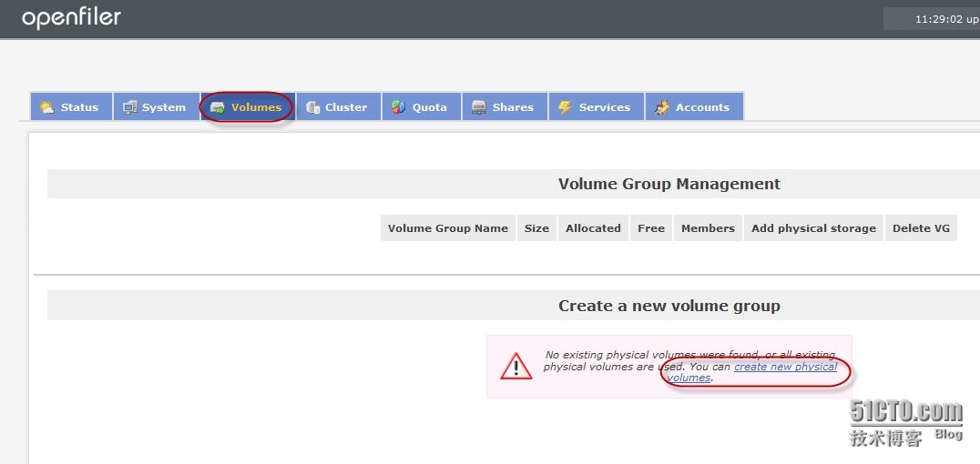The height and width of the screenshot is (464, 980).
Task: Click the Accounts tab user icon
Action: (662, 107)
